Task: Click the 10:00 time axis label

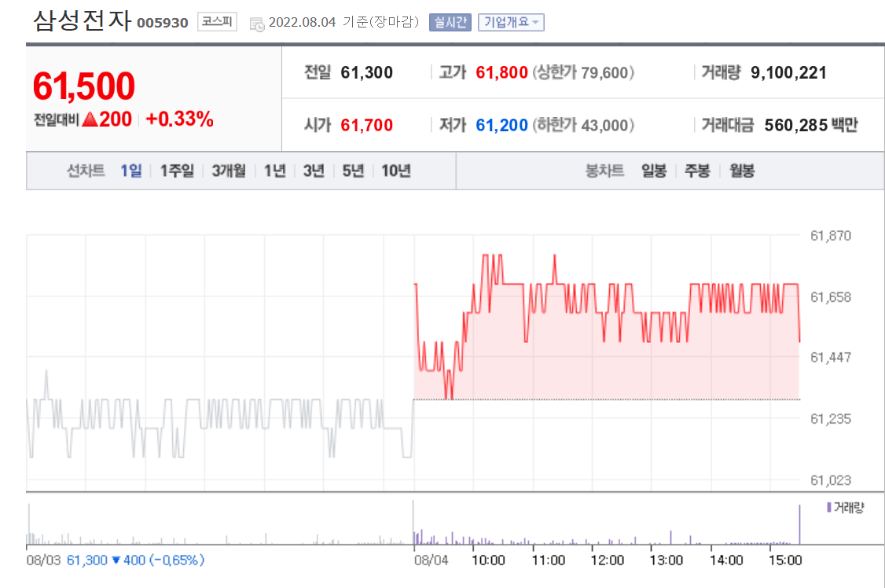Action: click(488, 560)
